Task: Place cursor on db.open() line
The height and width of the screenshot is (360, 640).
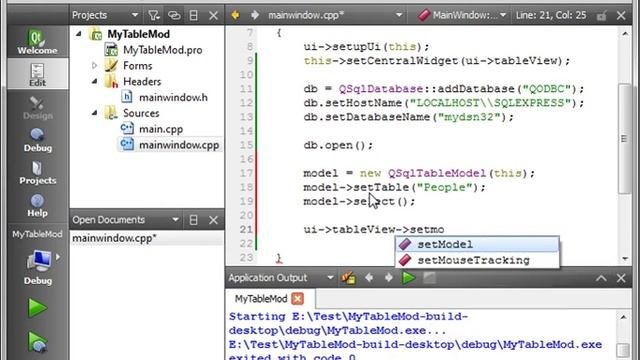Action: click(x=338, y=145)
